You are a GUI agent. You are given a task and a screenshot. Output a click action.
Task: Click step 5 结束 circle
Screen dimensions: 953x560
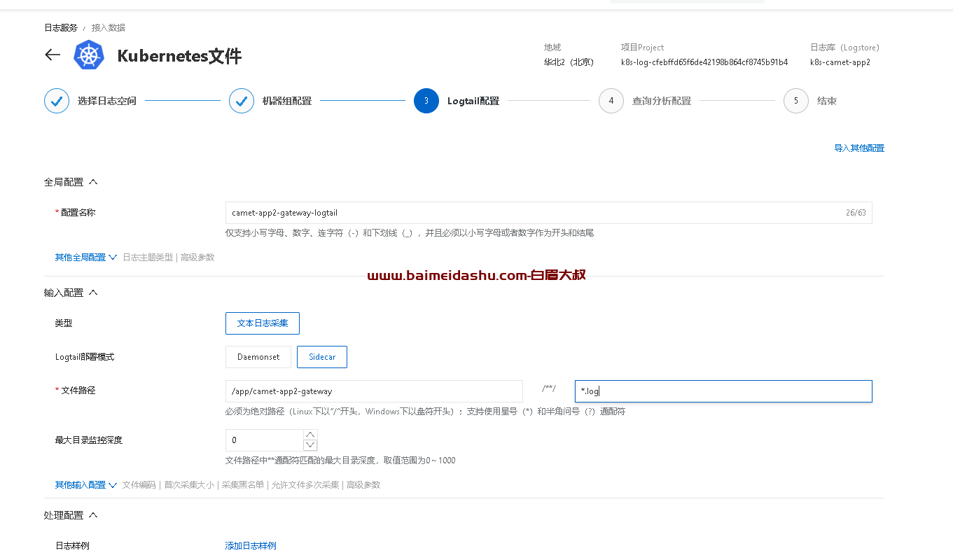click(795, 101)
